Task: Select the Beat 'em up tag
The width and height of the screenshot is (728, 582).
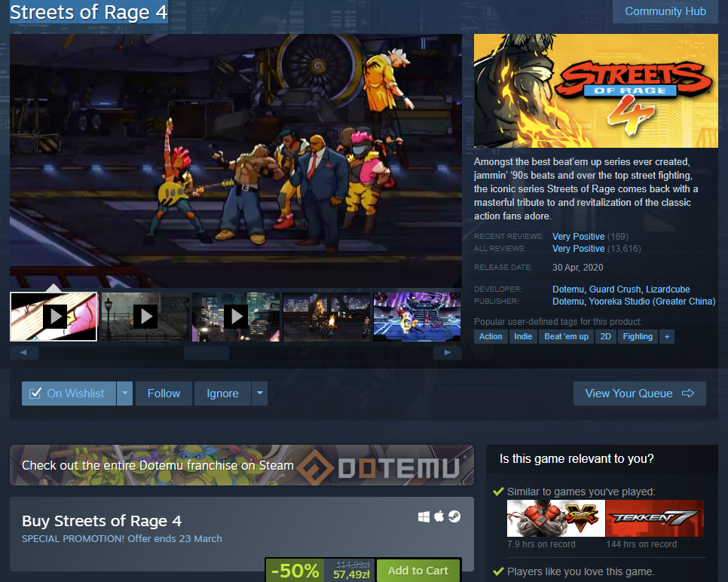Action: [x=566, y=336]
